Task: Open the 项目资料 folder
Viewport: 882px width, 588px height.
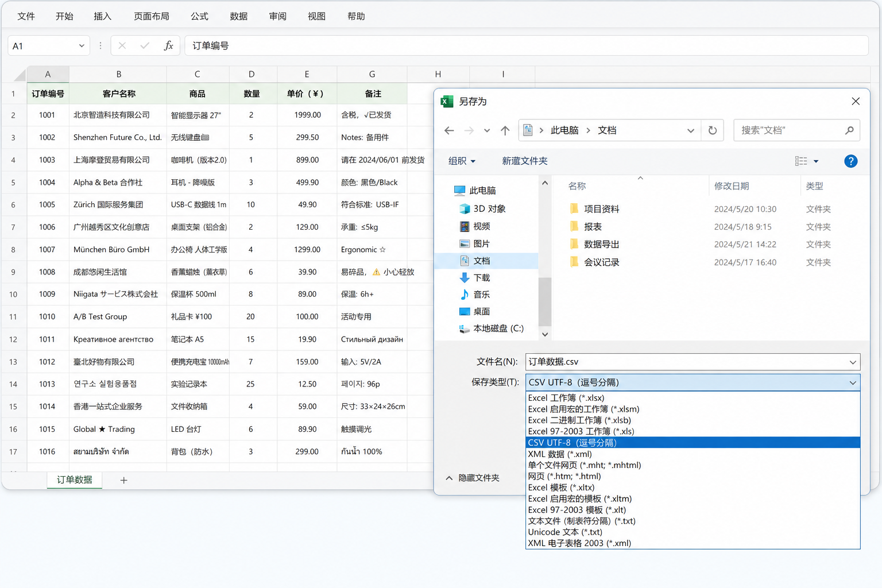Action: point(594,209)
